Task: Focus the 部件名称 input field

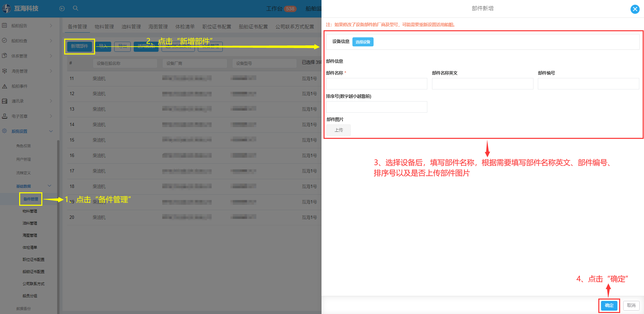Action: (x=377, y=84)
